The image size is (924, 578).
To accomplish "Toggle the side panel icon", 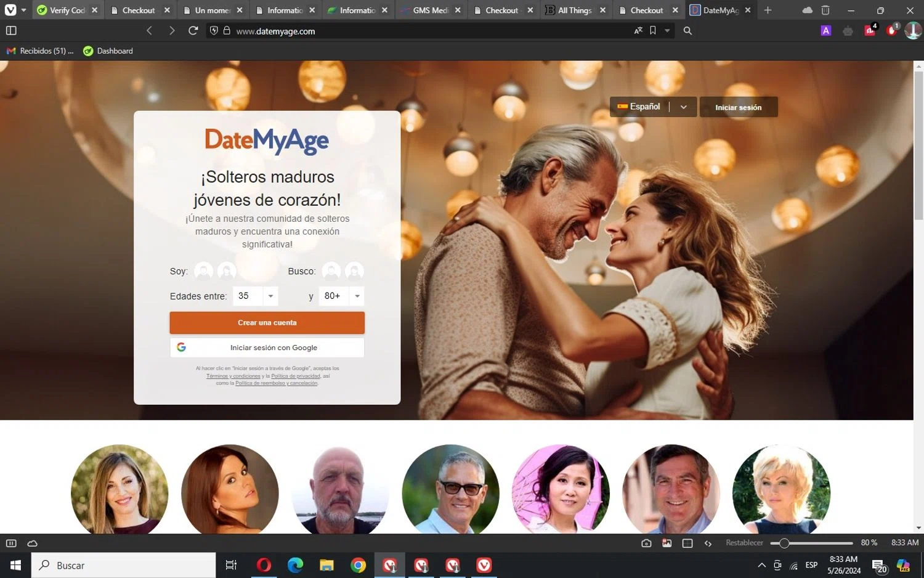I will 11,30.
